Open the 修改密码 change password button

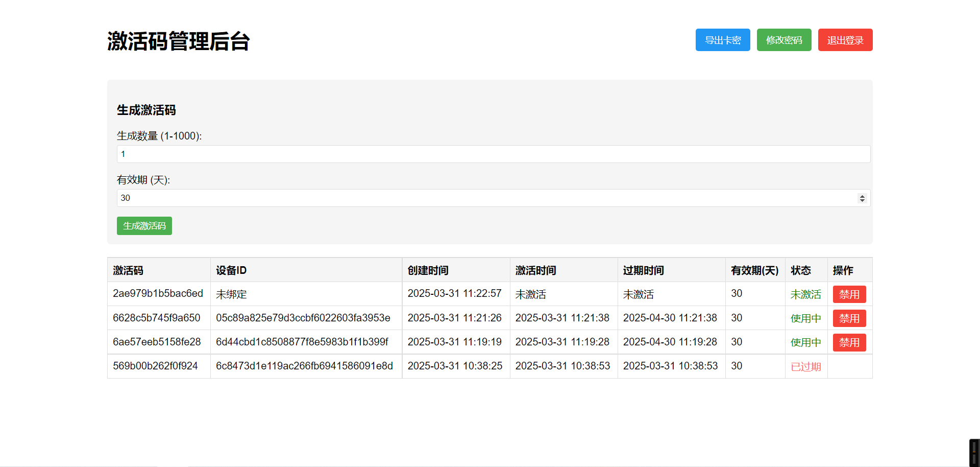coord(783,40)
